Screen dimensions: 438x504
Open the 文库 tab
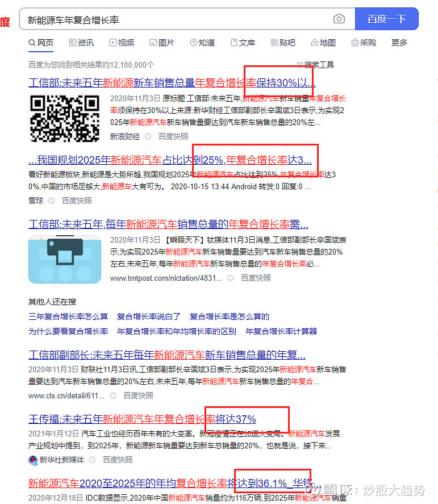point(243,43)
